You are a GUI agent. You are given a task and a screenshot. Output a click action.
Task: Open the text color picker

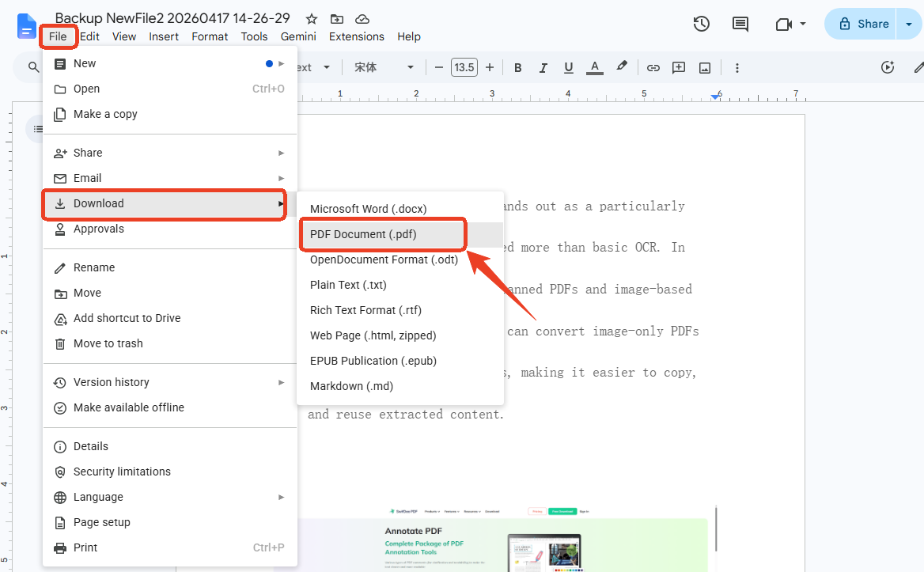(x=595, y=68)
